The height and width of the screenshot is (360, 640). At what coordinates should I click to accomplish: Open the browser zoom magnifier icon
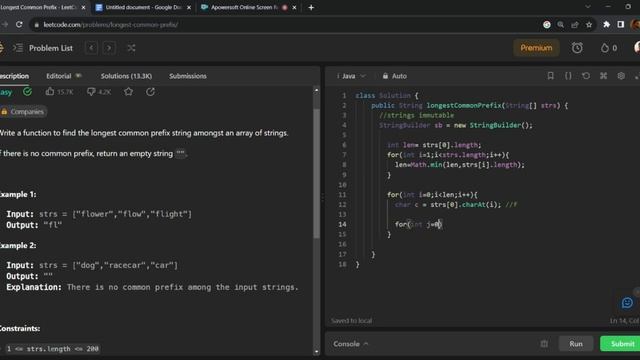tap(561, 24)
